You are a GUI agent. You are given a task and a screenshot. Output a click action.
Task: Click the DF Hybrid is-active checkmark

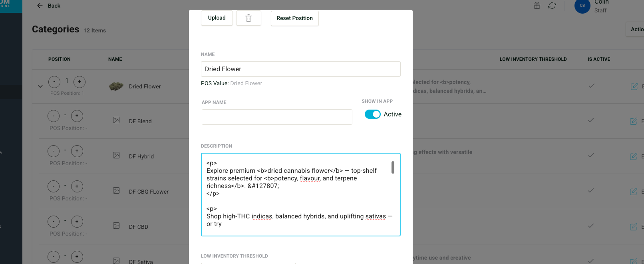[591, 155]
